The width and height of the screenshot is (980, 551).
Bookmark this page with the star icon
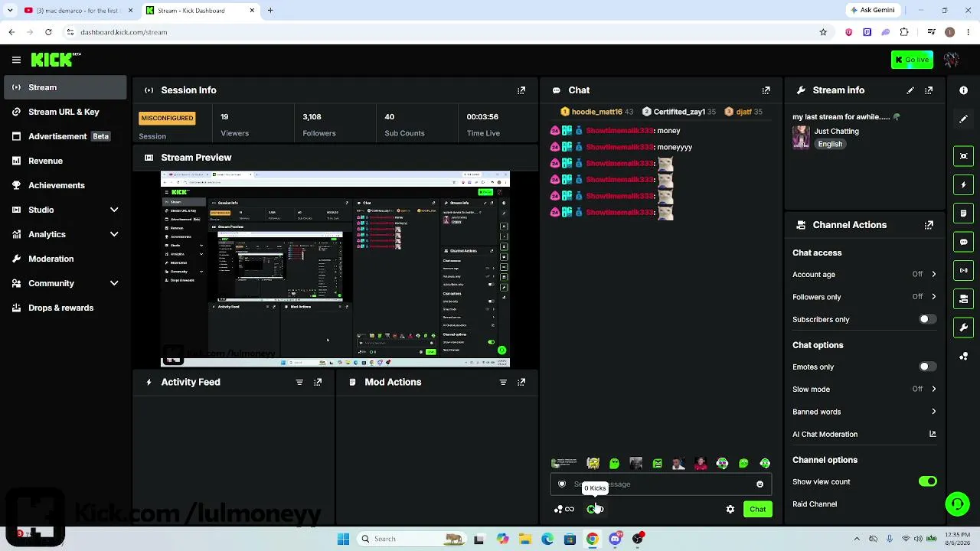click(x=823, y=32)
